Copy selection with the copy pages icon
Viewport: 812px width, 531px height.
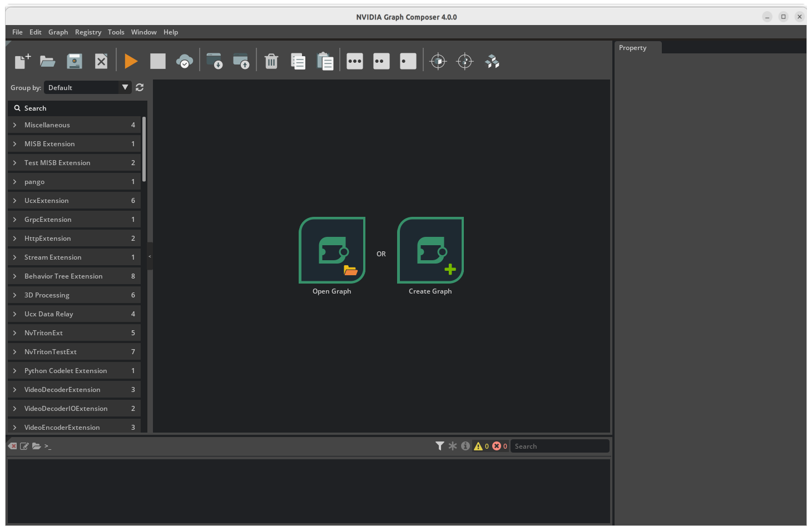coord(298,61)
